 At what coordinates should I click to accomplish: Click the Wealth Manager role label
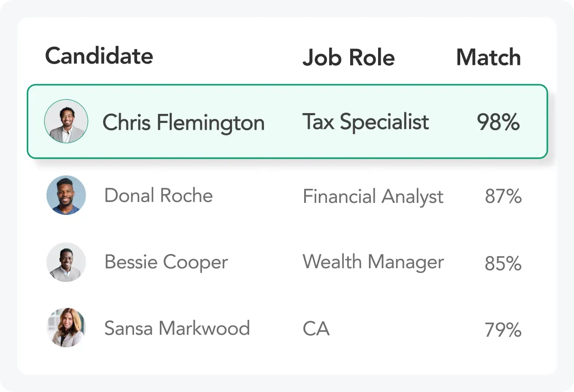tap(373, 261)
